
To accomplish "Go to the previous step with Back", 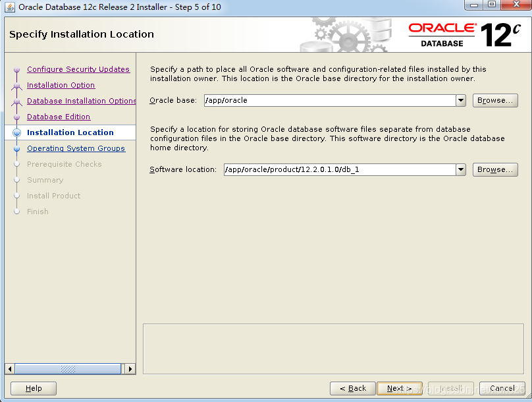I will pos(353,388).
